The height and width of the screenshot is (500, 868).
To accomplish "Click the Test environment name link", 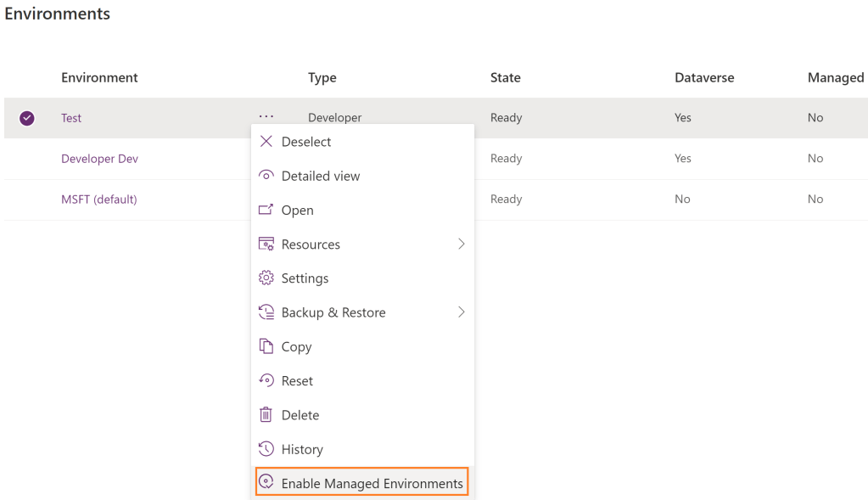I will [71, 118].
